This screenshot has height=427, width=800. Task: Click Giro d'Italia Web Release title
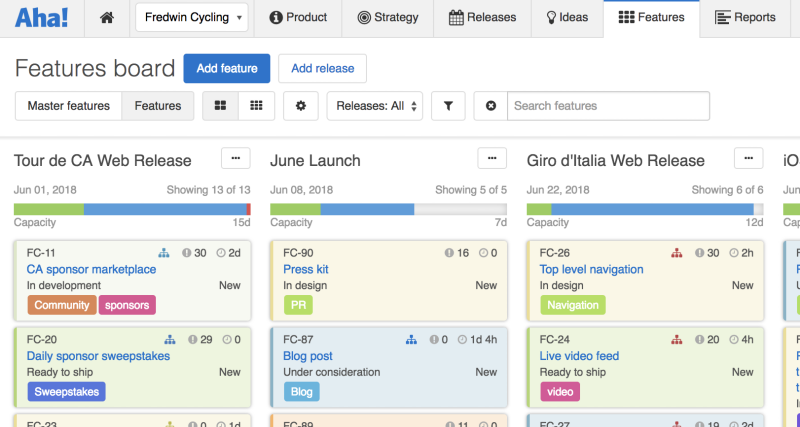[616, 161]
